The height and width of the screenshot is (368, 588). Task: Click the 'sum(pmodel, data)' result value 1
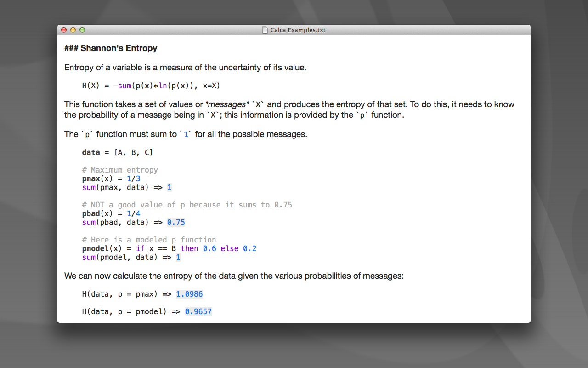(178, 257)
